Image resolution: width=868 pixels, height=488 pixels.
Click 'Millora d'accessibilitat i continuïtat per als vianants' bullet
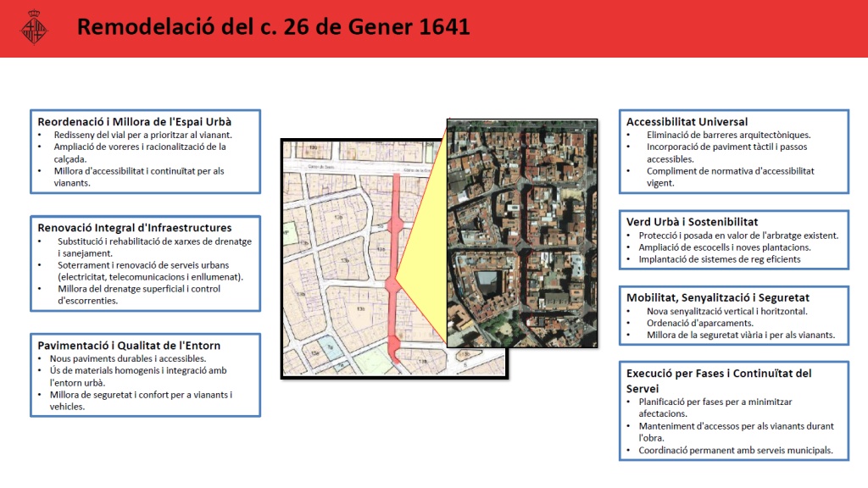point(138,177)
